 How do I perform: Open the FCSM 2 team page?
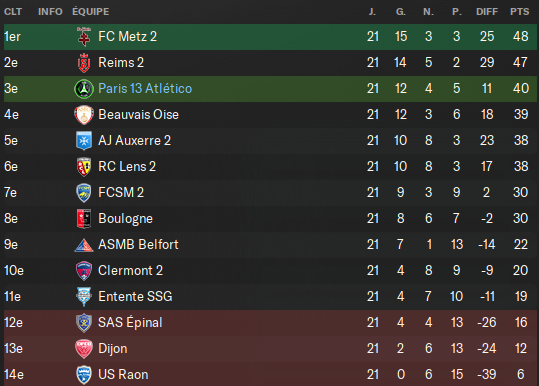[x=121, y=192]
